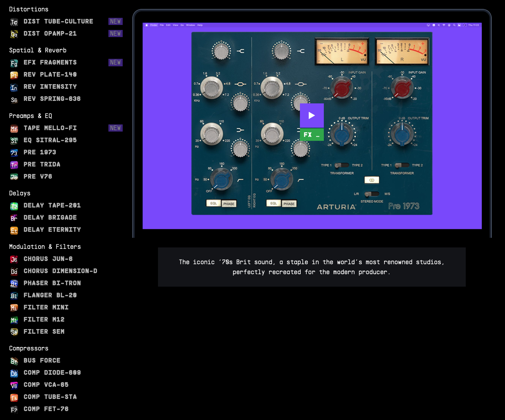Click the Pre 1973 product icon
505x420 pixels.
coord(14,153)
